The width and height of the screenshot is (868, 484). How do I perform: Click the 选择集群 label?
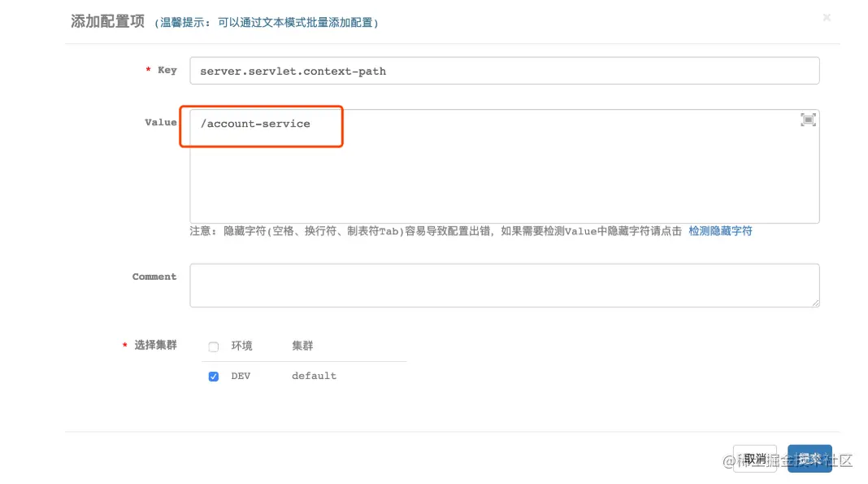click(155, 345)
